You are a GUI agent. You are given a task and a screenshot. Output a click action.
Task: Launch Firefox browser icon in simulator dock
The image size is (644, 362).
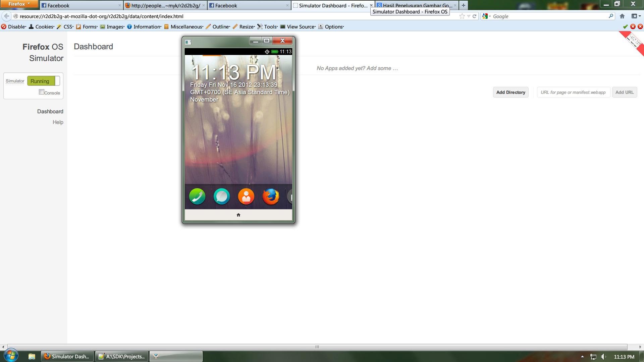(271, 196)
